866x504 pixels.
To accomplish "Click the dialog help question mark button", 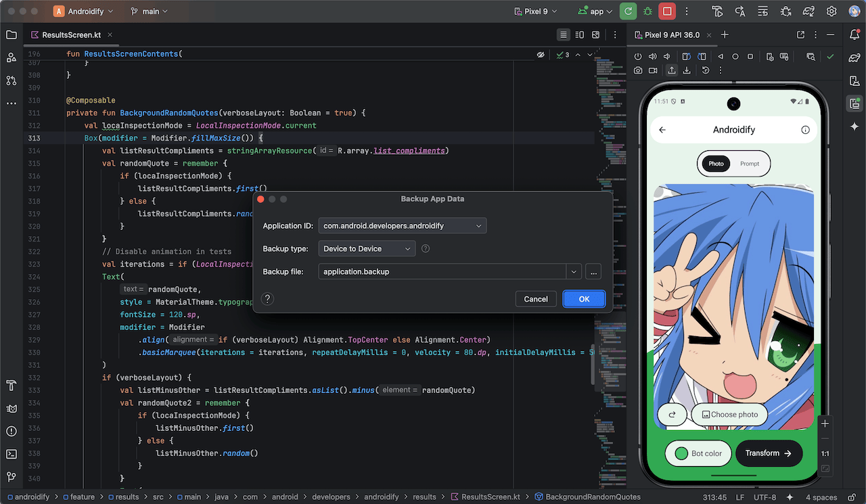I will tap(267, 299).
